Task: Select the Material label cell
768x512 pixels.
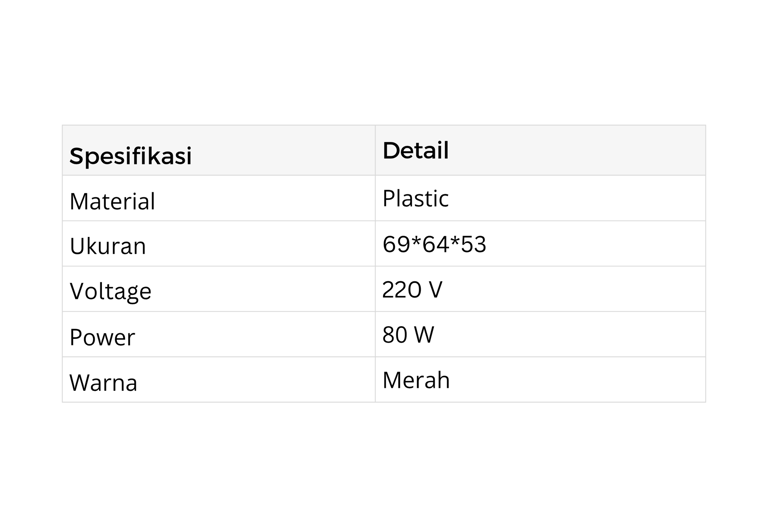Action: pos(112,201)
